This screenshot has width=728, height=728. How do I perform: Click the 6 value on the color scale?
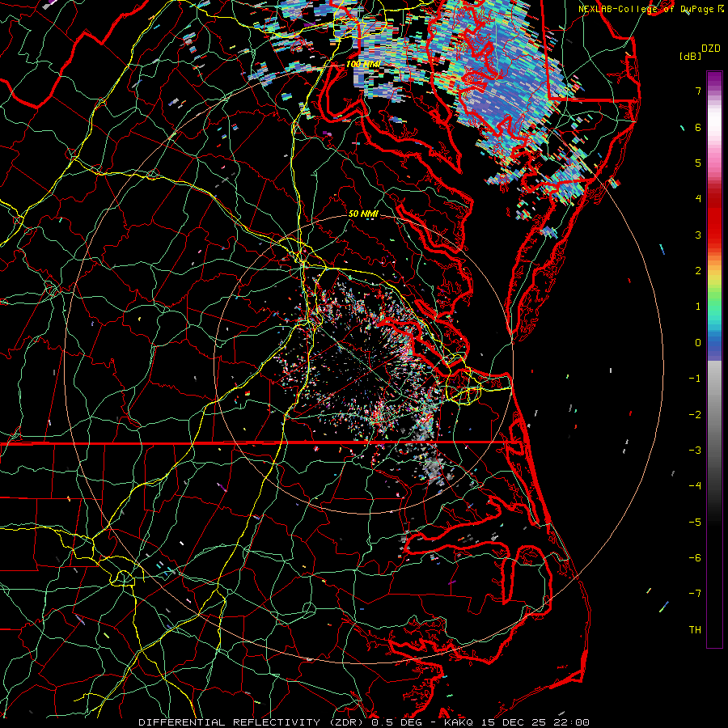pos(698,127)
